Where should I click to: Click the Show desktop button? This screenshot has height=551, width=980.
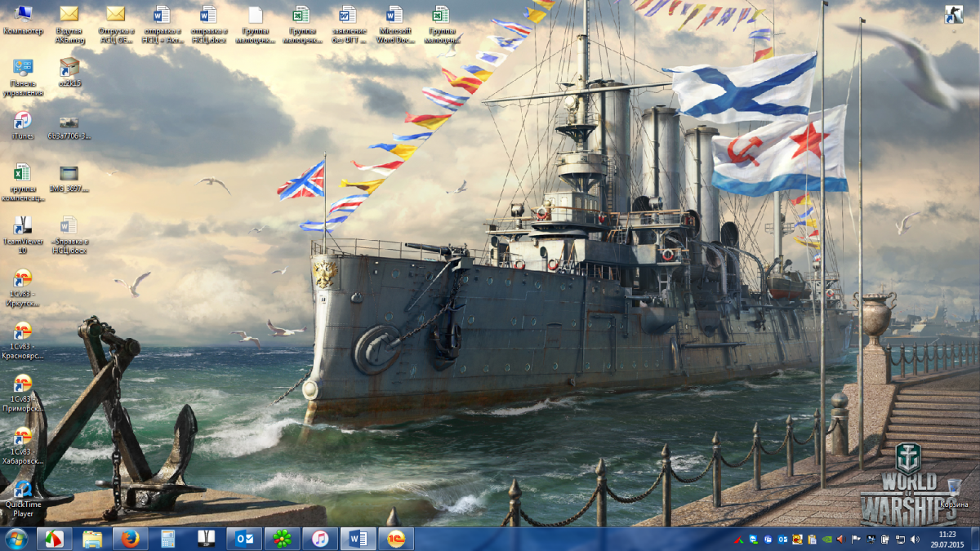(x=974, y=539)
